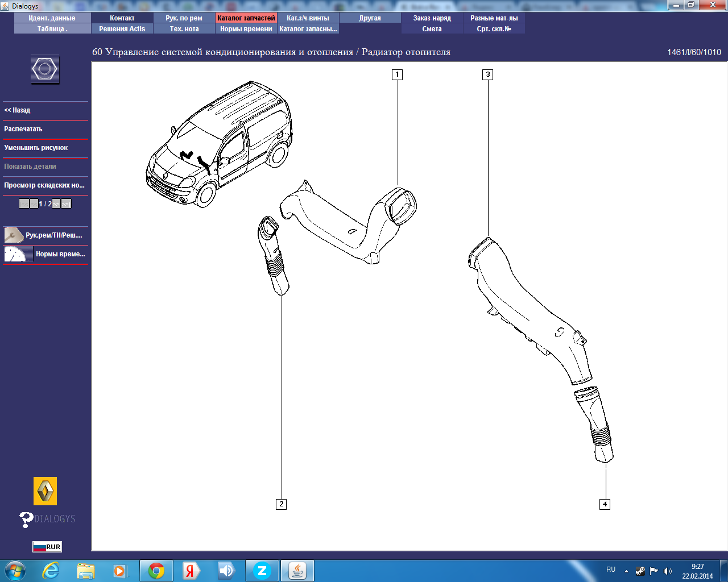Select part callout number 4
The height and width of the screenshot is (582, 728).
tap(605, 504)
